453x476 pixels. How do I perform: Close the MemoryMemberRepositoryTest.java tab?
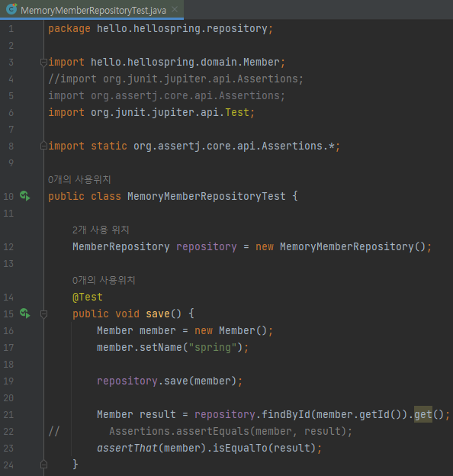[175, 9]
